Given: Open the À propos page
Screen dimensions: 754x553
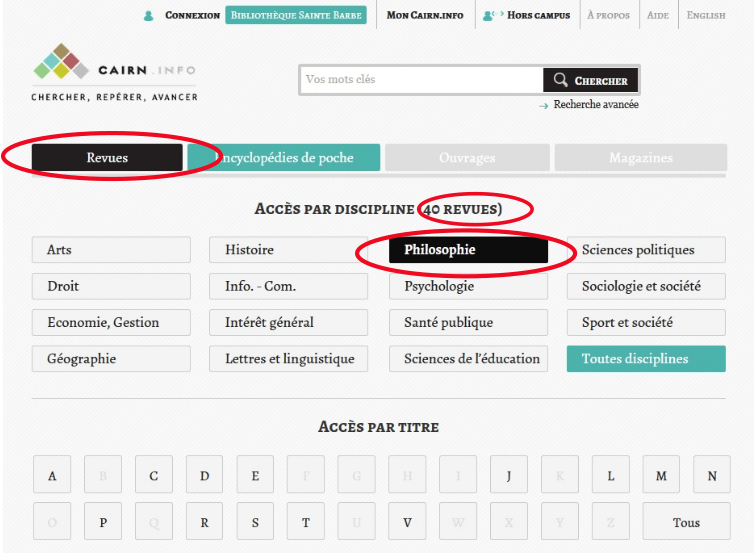Looking at the screenshot, I should (x=608, y=15).
